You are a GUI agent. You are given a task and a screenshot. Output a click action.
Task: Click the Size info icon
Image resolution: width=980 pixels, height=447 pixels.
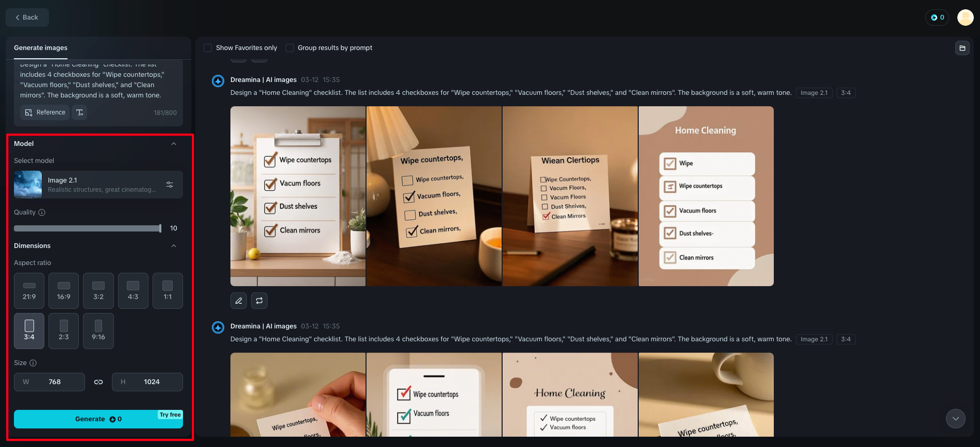point(33,363)
